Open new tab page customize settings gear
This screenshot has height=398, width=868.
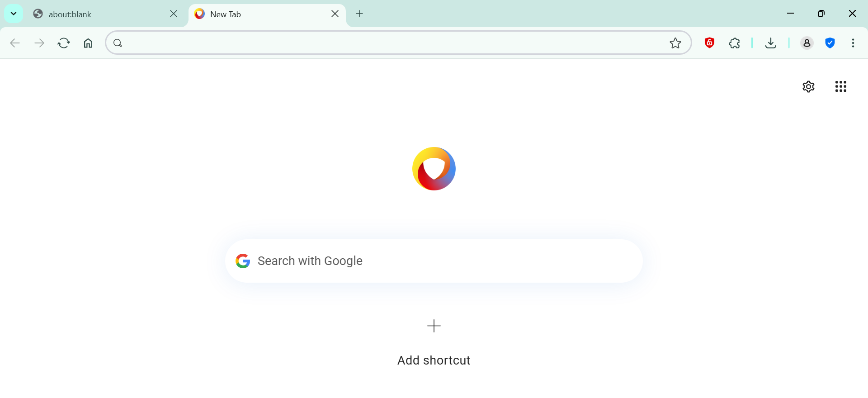[x=808, y=86]
